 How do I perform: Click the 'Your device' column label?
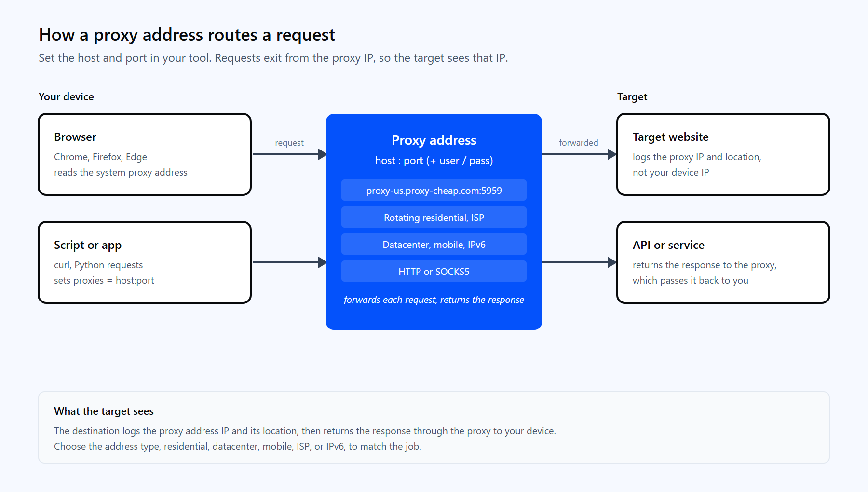pos(66,96)
